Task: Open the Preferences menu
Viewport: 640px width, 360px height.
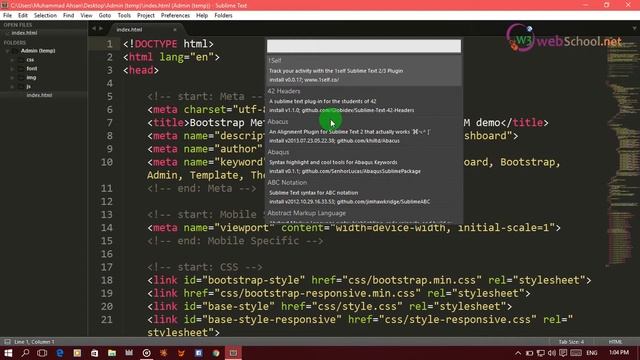Action: (175, 16)
